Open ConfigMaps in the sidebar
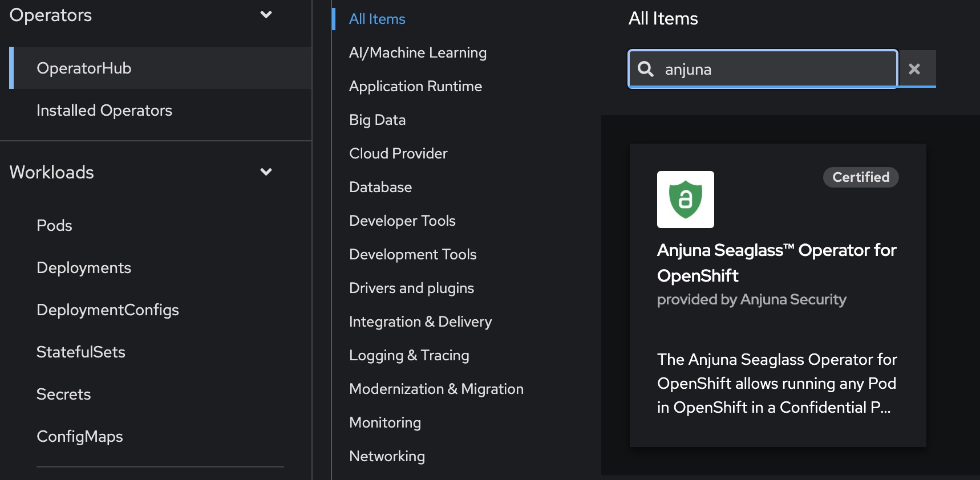Viewport: 980px width, 480px height. pos(80,436)
